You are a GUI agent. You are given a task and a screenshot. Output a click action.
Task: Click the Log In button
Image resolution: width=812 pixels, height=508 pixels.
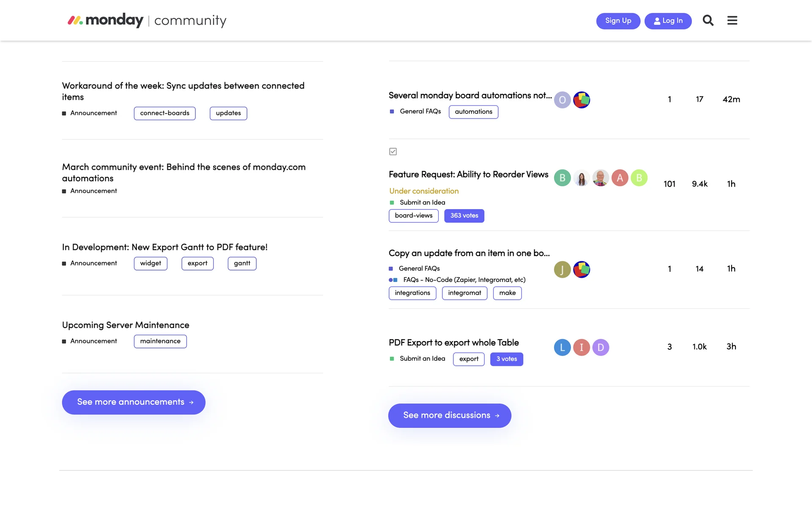pyautogui.click(x=668, y=21)
